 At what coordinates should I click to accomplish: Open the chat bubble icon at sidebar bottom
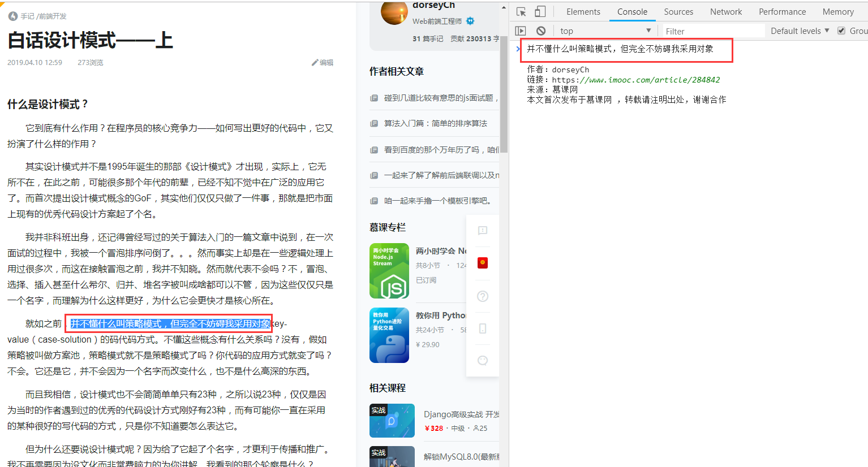point(482,360)
